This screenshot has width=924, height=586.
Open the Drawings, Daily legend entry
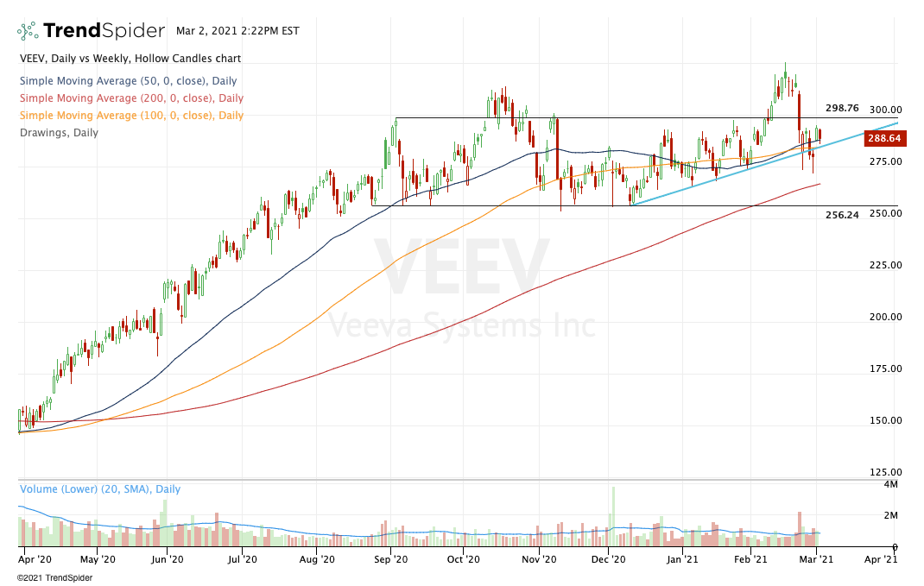click(x=59, y=133)
